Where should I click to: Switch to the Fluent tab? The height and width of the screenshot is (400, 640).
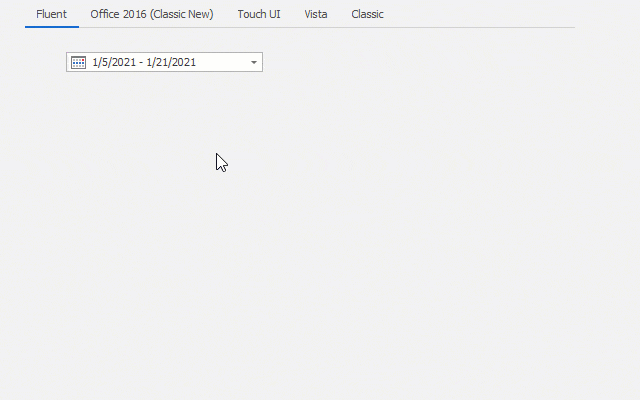pos(51,14)
